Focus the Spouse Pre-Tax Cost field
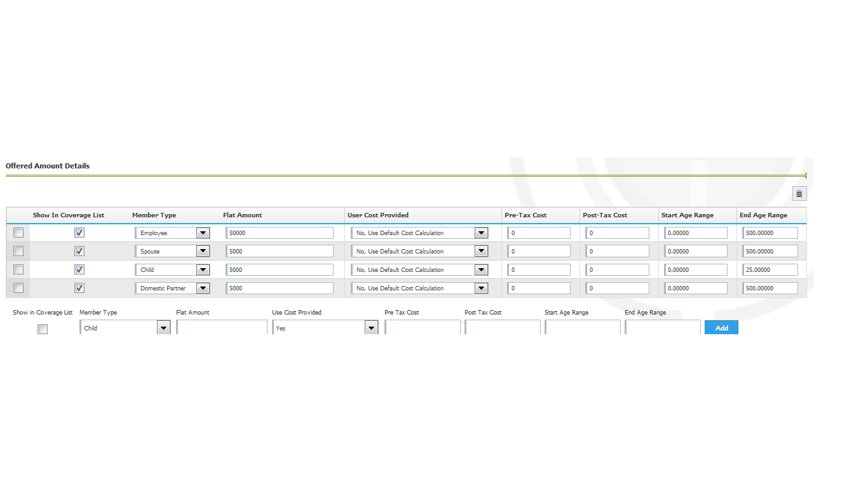This screenshot has height=488, width=868. coord(539,252)
